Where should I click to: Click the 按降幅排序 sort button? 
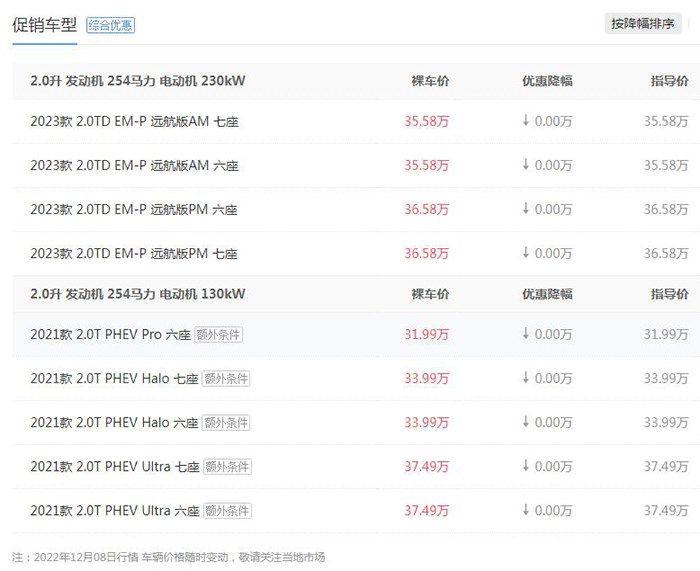pyautogui.click(x=643, y=24)
